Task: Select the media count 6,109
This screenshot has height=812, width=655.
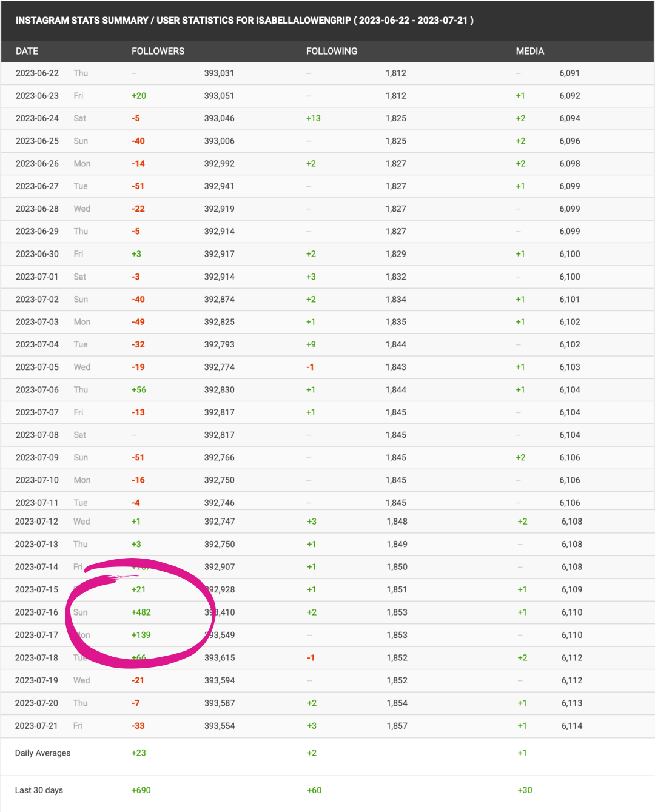Action: tap(572, 589)
